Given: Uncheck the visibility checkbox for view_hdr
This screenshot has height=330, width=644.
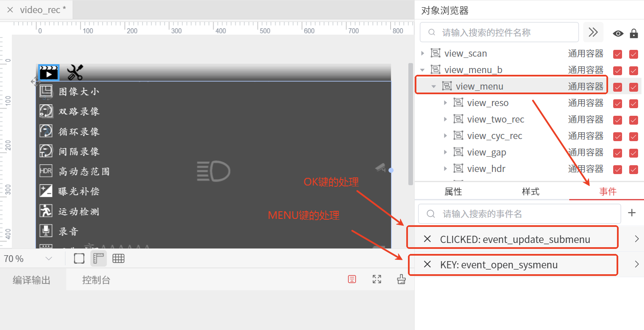Looking at the screenshot, I should (618, 169).
